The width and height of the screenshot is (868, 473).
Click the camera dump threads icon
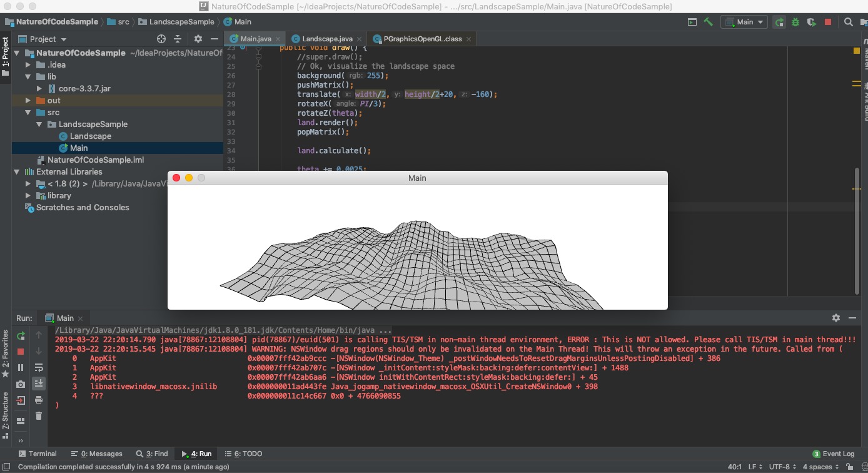(x=21, y=384)
